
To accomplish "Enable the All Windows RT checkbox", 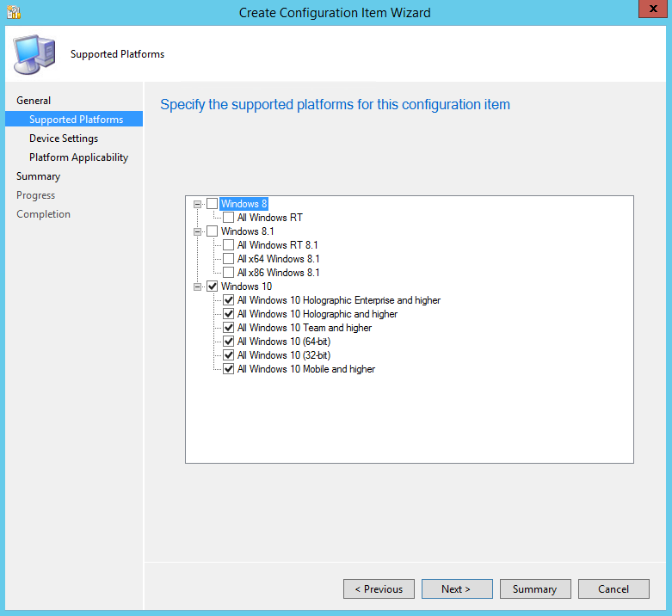I will [x=229, y=218].
